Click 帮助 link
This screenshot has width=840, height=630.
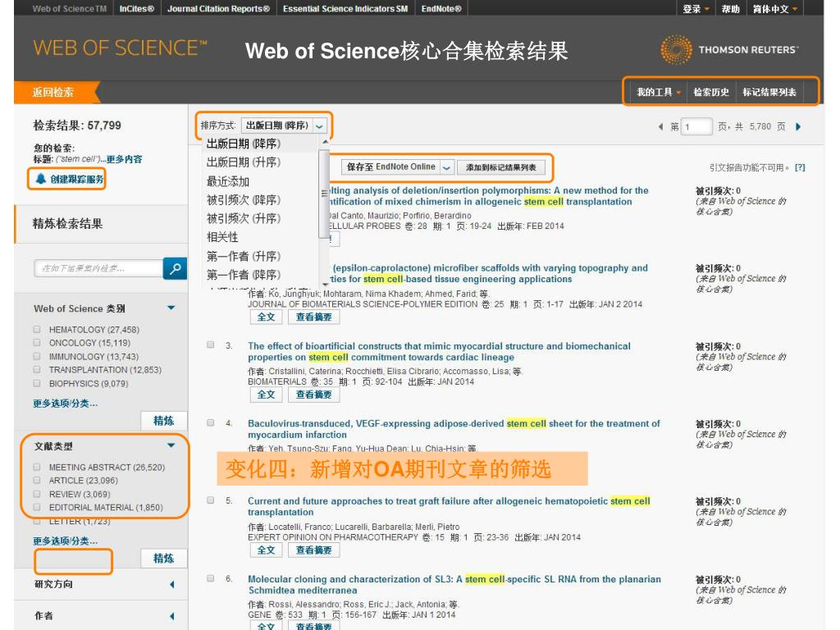click(x=731, y=8)
